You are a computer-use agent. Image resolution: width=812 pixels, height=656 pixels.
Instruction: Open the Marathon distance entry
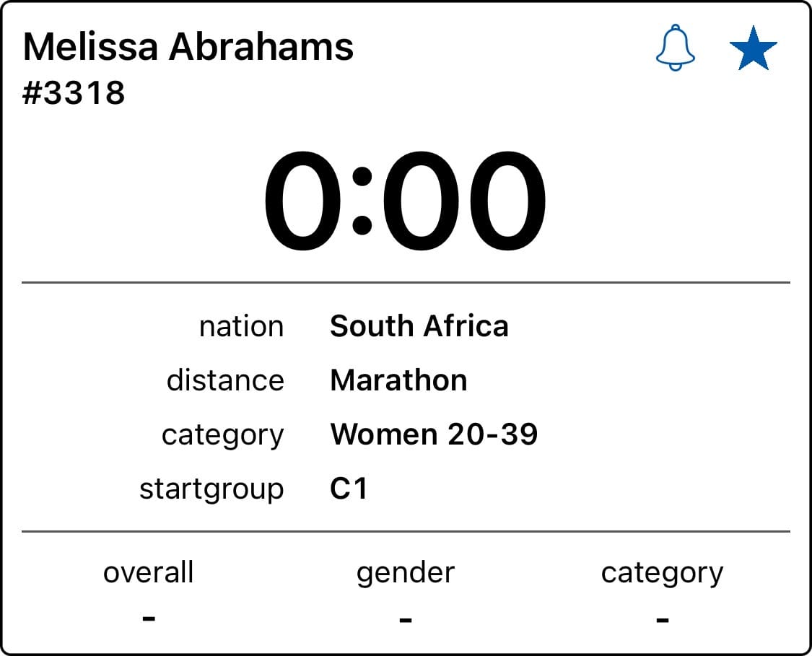398,380
